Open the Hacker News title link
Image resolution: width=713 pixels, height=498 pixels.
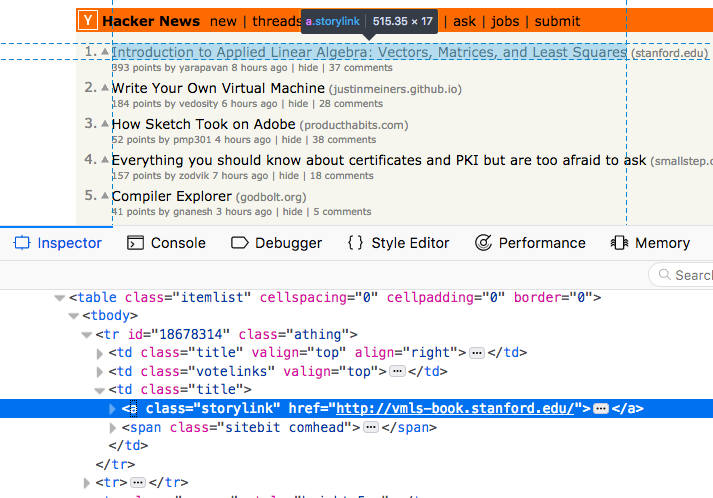pos(151,21)
